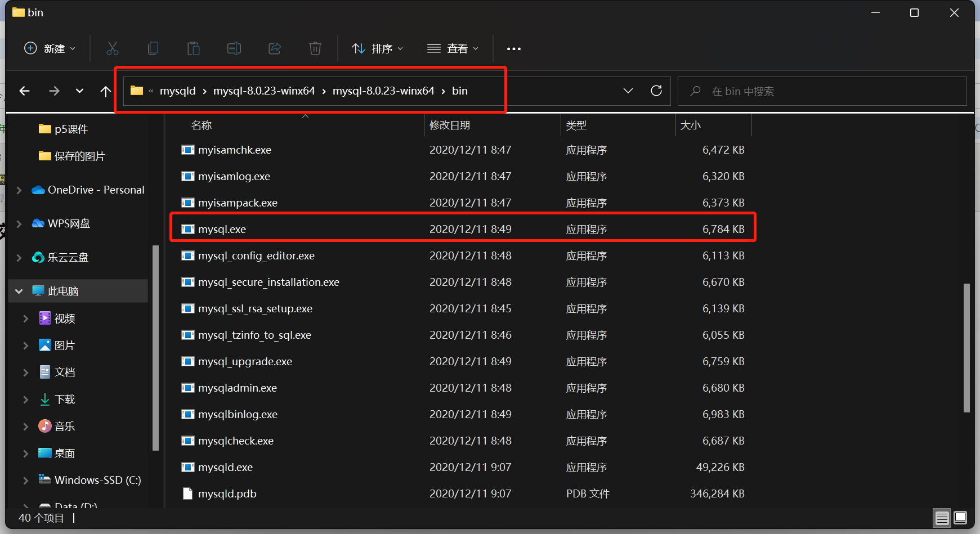Screen dimensions: 980x534
Task: Click the navigation pane scrollbar
Action: pyautogui.click(x=156, y=348)
